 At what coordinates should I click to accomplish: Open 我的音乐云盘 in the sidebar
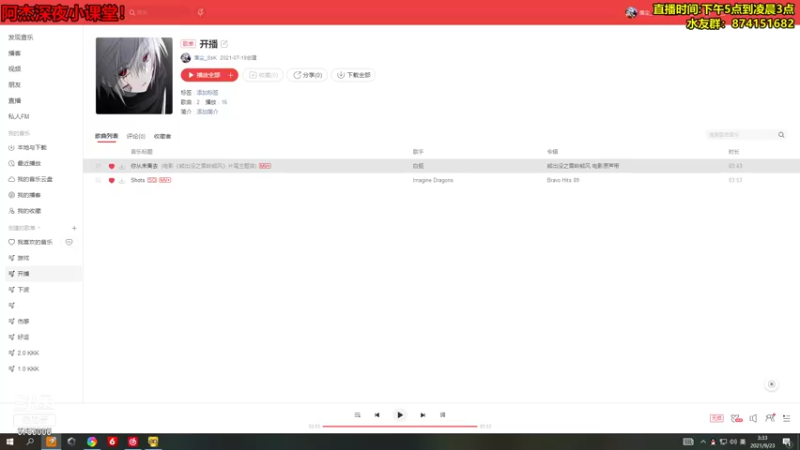tap(31, 179)
